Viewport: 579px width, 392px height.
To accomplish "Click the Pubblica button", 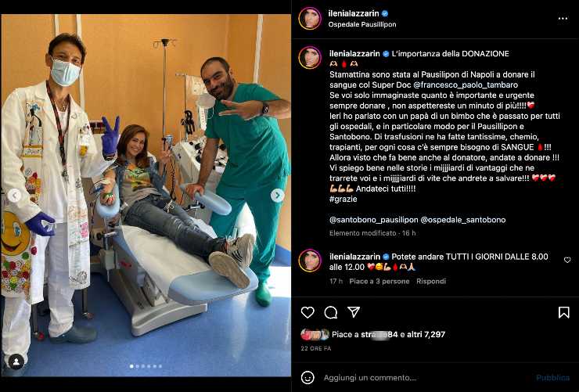I will (x=552, y=378).
